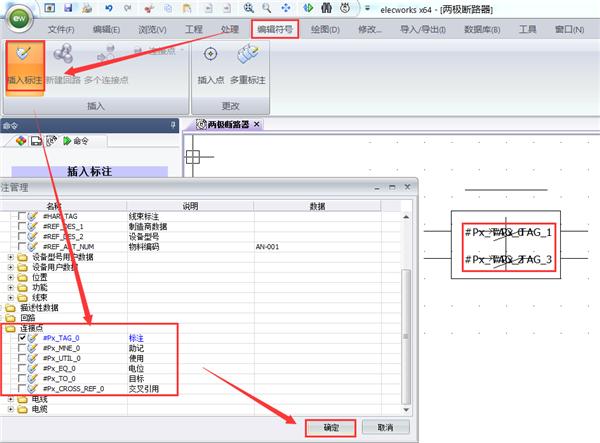Image resolution: width=600 pixels, height=443 pixels.
Task: Open quick access toolbar customize dropdown
Action: [x=367, y=8]
